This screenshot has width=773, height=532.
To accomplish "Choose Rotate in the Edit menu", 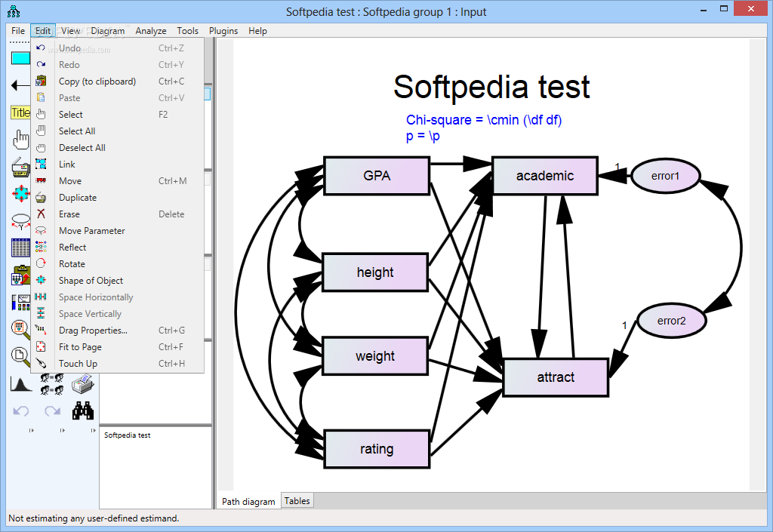I will [x=117, y=264].
